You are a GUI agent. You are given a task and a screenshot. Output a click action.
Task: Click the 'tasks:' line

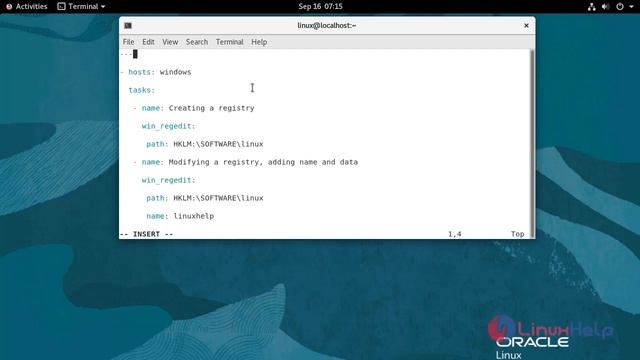[142, 90]
